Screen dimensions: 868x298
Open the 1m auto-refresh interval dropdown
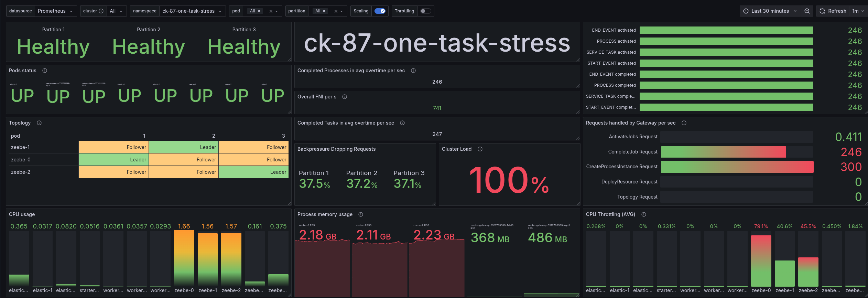858,11
